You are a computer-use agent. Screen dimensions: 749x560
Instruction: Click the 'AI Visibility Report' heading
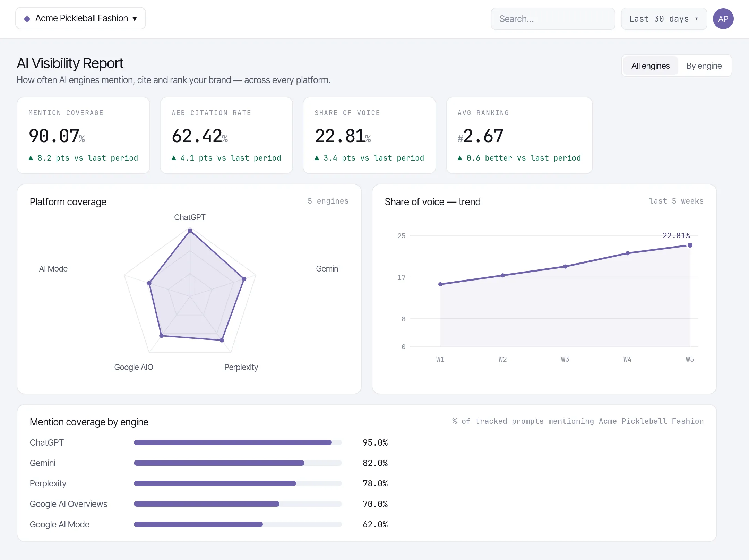coord(70,63)
